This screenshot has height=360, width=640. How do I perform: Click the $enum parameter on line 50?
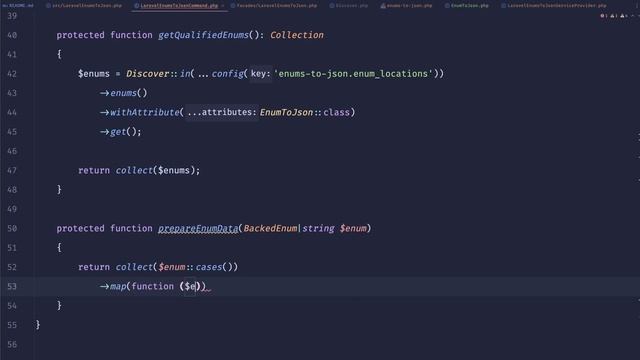click(x=353, y=229)
